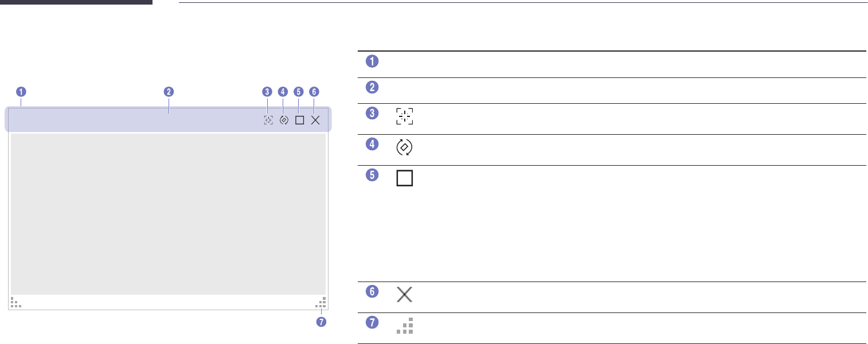Click number 1 badge in the legend table
The width and height of the screenshot is (868, 344).
pos(372,61)
